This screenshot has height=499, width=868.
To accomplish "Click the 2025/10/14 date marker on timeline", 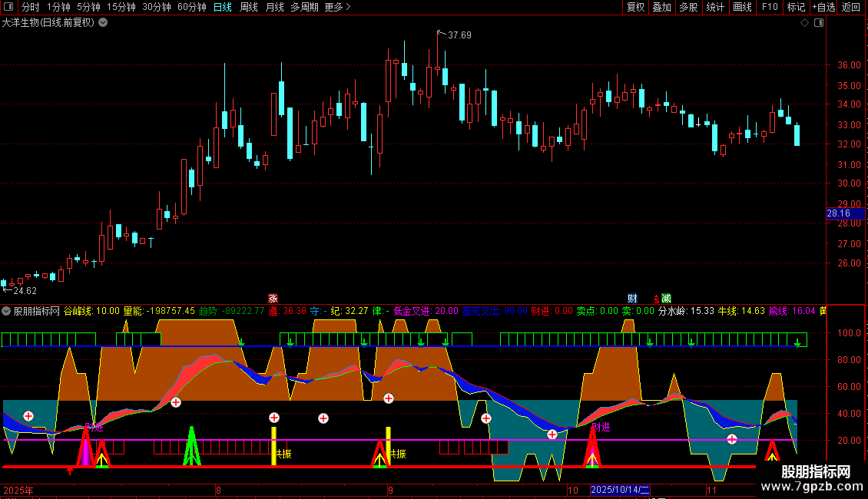I will click(x=621, y=490).
